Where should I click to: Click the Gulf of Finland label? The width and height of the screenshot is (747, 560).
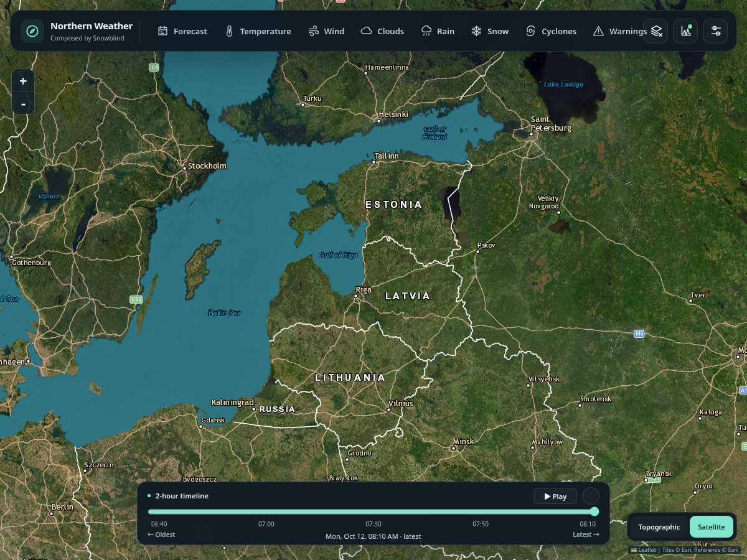pyautogui.click(x=435, y=133)
